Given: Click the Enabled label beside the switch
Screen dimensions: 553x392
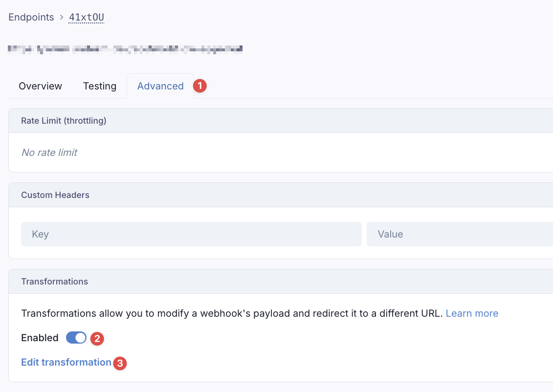Looking at the screenshot, I should 40,338.
